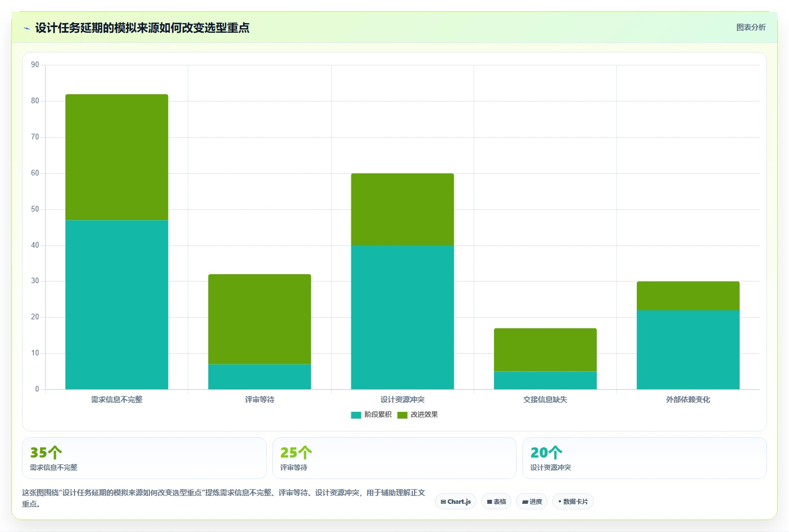Click the 设计资源冲突 x-axis label
The width and height of the screenshot is (789, 532).
coord(402,399)
